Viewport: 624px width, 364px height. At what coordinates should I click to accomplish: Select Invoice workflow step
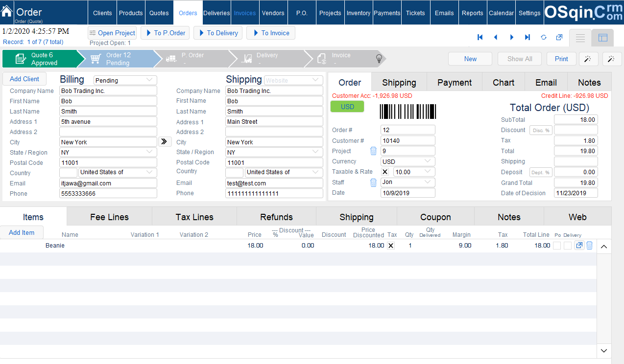[x=342, y=59]
